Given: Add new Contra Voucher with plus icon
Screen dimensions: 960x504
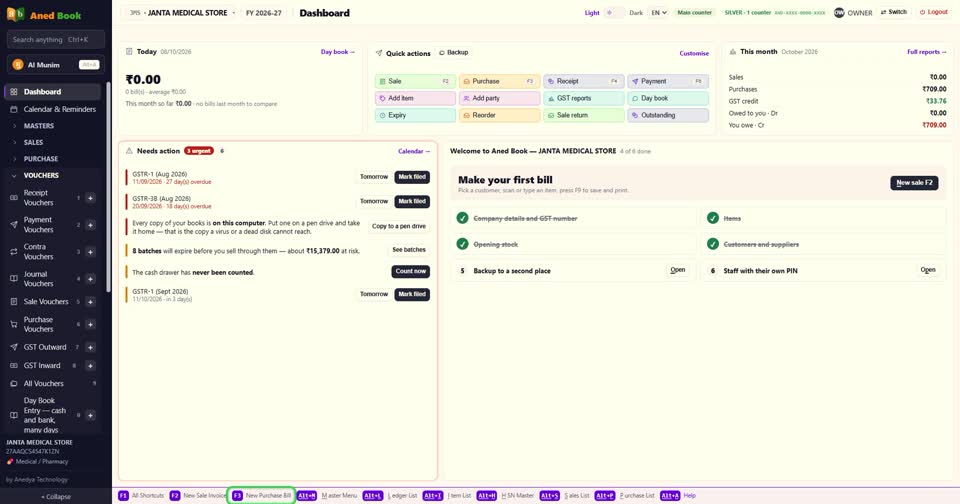Looking at the screenshot, I should pyautogui.click(x=90, y=252).
